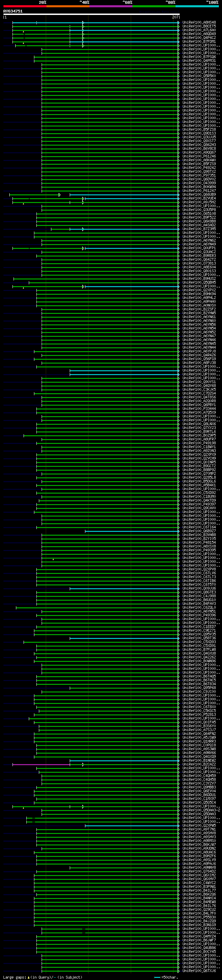Open the UniRef100_Q66UB9 hit
Screen dimensions: 222x980
coord(199,194)
